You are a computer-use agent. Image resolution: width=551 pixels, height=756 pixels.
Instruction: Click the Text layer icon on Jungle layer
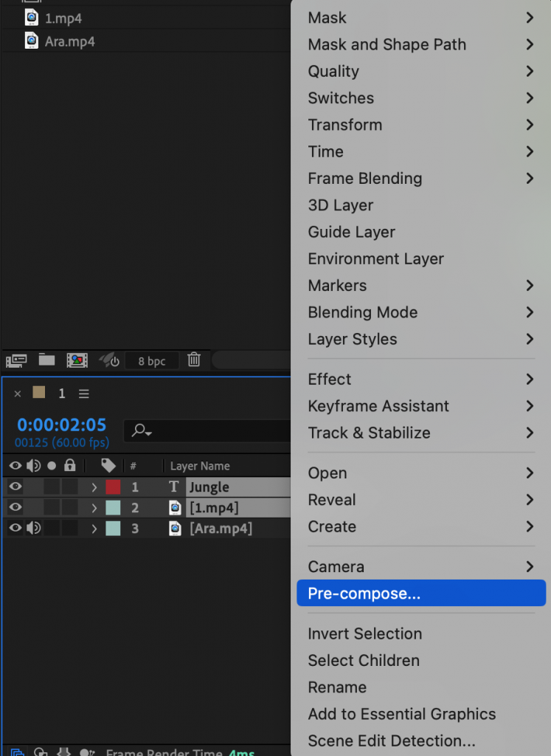tap(173, 487)
